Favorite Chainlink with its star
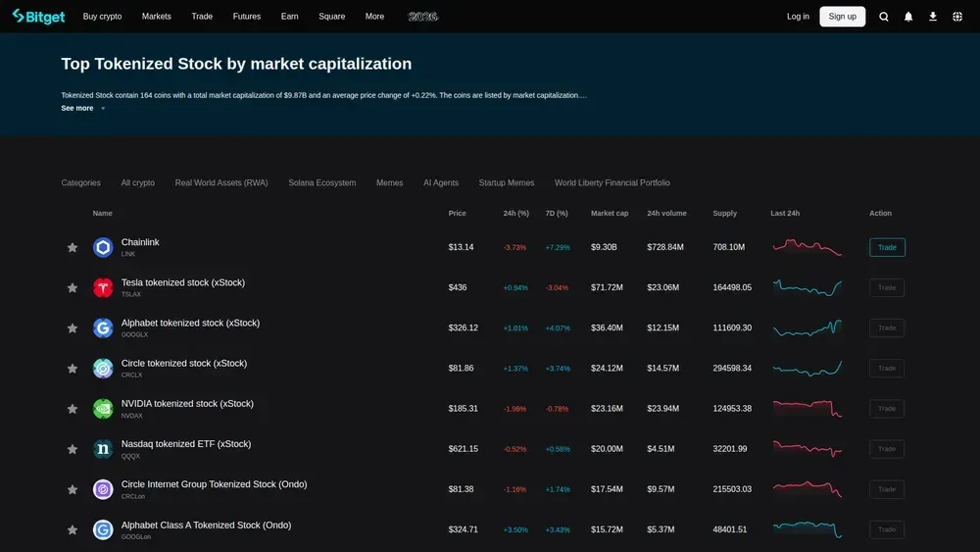Screen dimensions: 980x552 coord(72,247)
